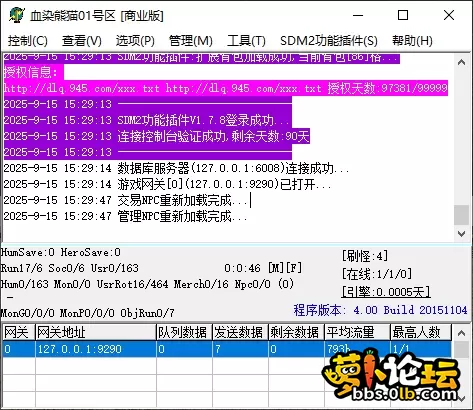Viewport: 473px width, 410px height.
Task: Click the 剩余数据 column header
Action: click(x=296, y=333)
